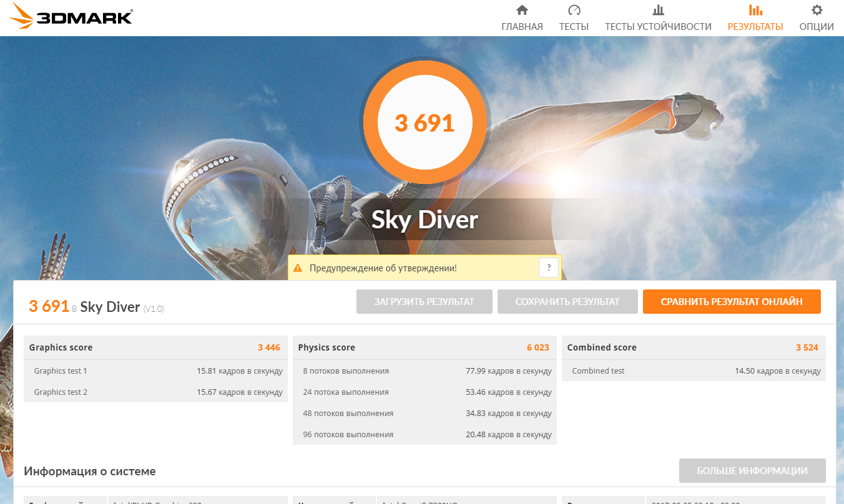Screen dimensions: 844x504
Task: Click the 34.83 кадров в секунду value
Action: coord(509,414)
